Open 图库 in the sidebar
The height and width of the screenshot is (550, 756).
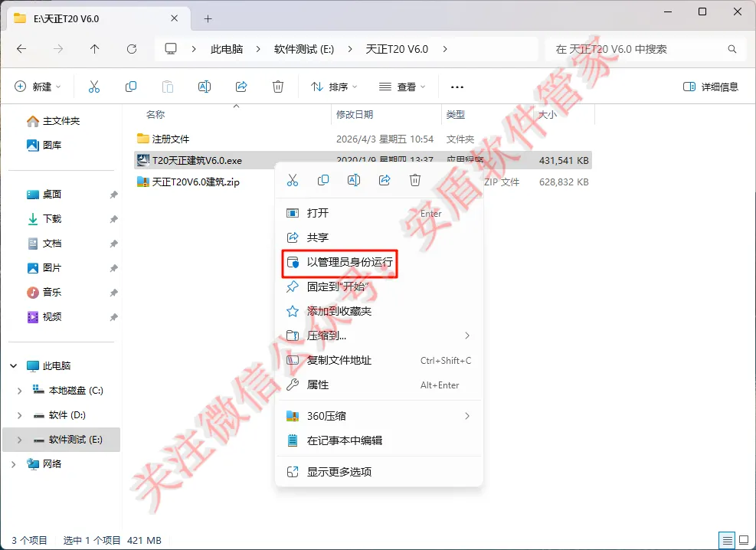point(44,145)
